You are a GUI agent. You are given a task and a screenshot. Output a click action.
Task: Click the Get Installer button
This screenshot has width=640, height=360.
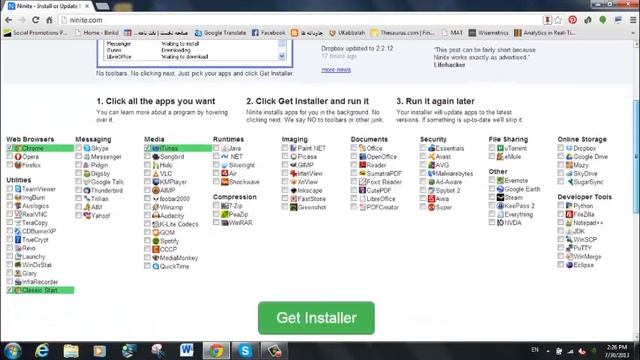pos(316,318)
